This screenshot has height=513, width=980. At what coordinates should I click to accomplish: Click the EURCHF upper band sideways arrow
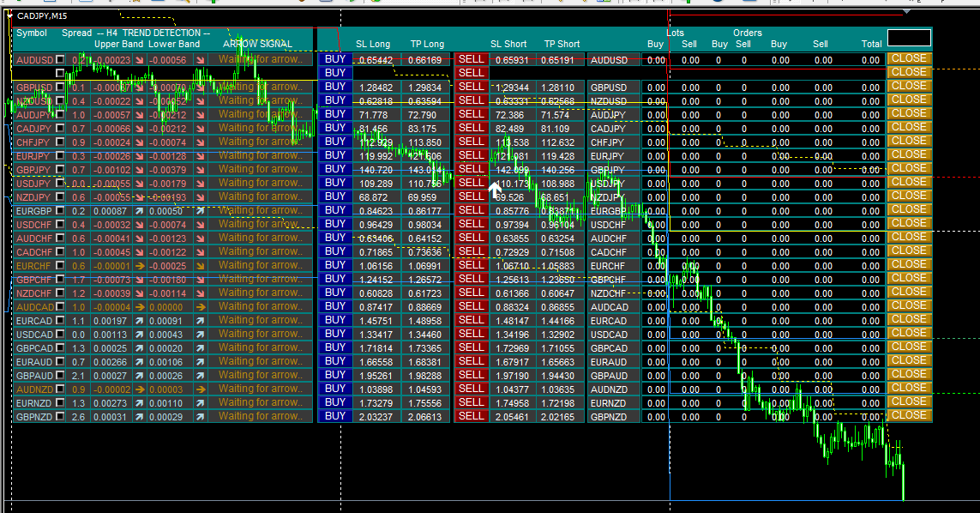pyautogui.click(x=139, y=266)
